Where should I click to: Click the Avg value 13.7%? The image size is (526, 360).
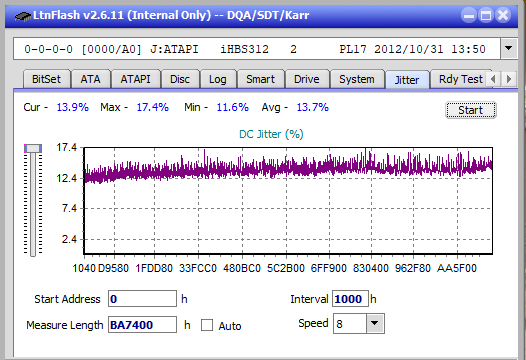tap(312, 107)
